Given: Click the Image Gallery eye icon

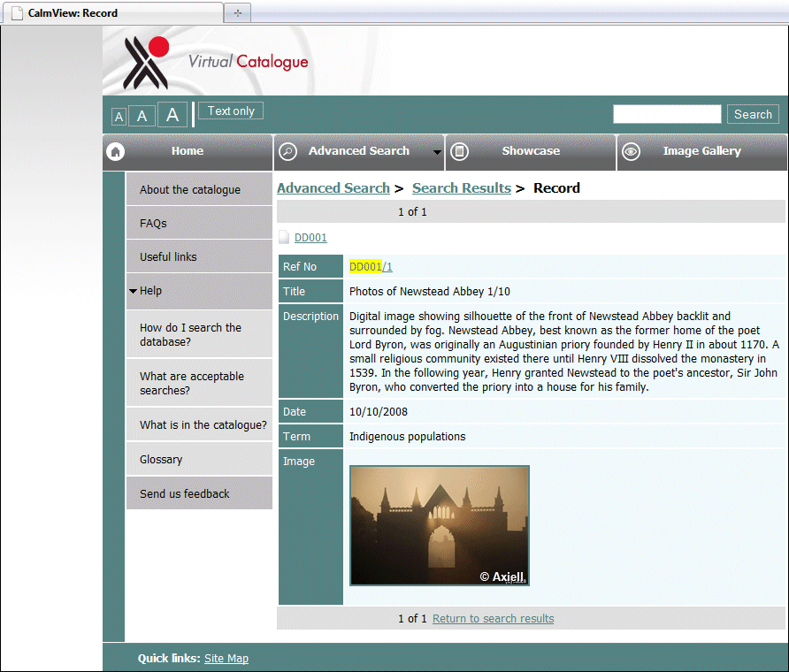Looking at the screenshot, I should tap(631, 152).
